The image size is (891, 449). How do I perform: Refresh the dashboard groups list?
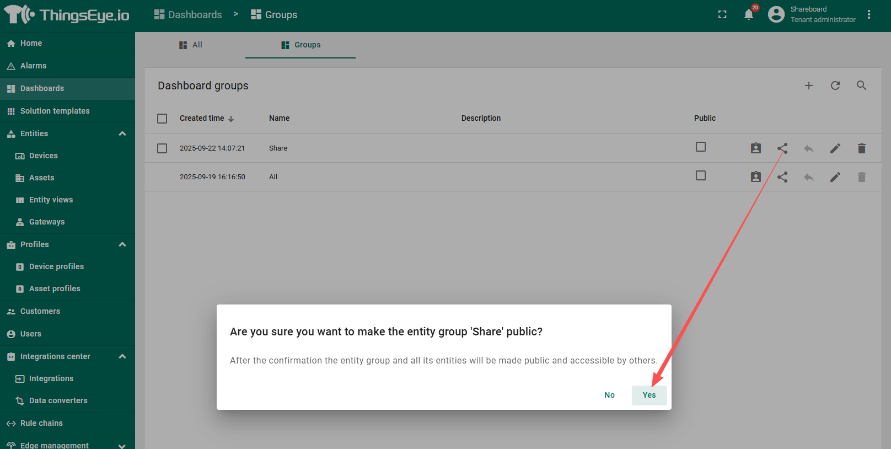(835, 86)
